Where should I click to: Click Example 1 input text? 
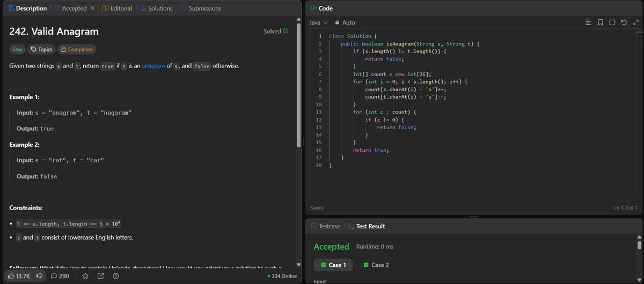(74, 113)
